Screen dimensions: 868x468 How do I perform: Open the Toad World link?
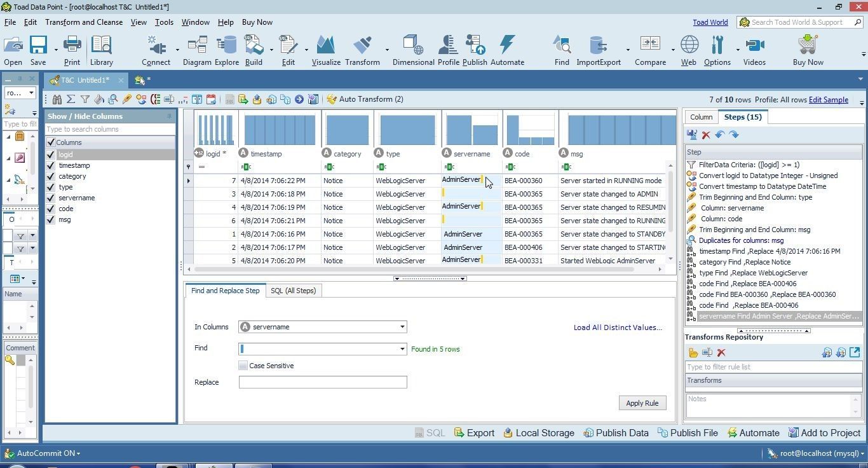click(x=710, y=22)
